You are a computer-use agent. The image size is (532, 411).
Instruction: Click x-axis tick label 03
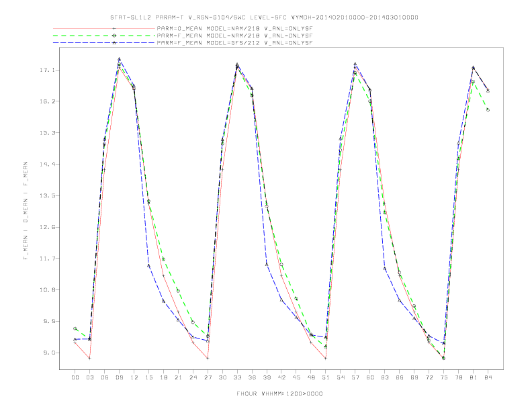89,377
